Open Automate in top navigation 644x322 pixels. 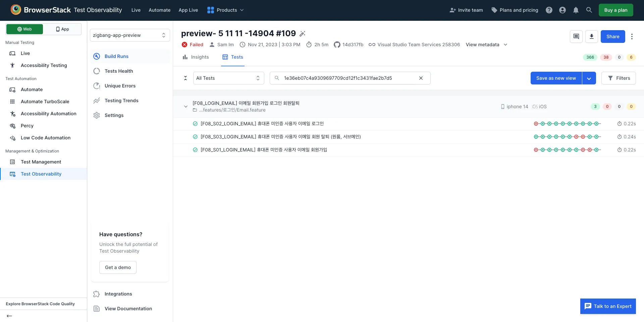[160, 10]
